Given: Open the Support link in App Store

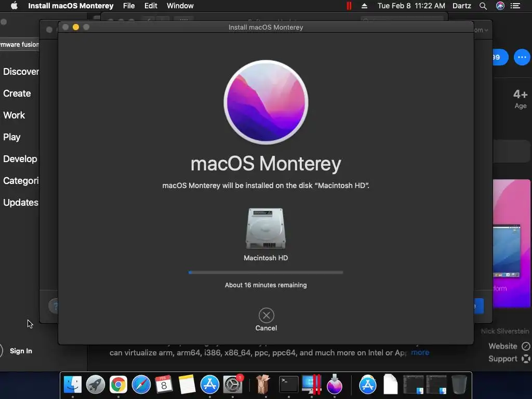Looking at the screenshot, I should [509, 358].
